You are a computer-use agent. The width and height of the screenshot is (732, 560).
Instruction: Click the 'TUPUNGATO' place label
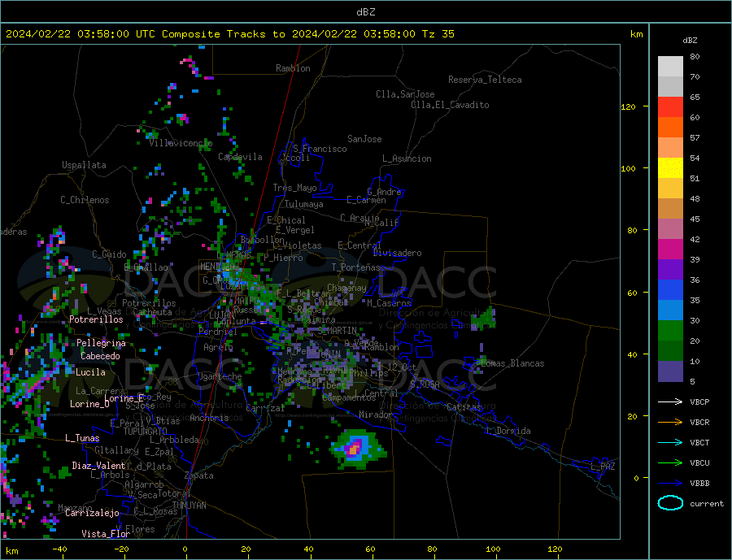click(x=146, y=432)
